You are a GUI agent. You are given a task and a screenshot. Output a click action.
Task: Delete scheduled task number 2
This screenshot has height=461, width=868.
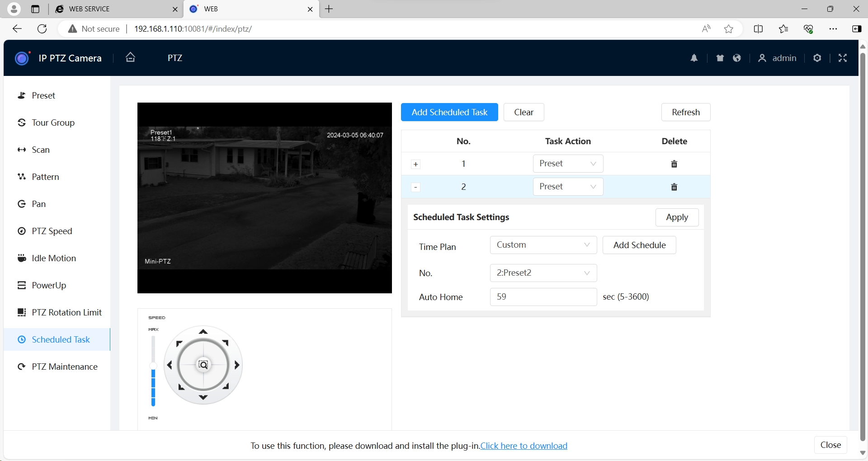click(x=674, y=187)
